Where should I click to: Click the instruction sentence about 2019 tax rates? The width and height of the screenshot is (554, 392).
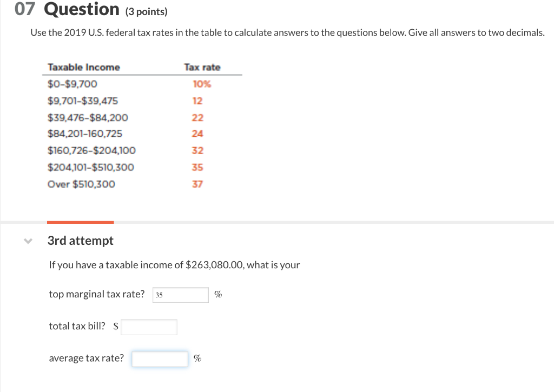(x=286, y=32)
